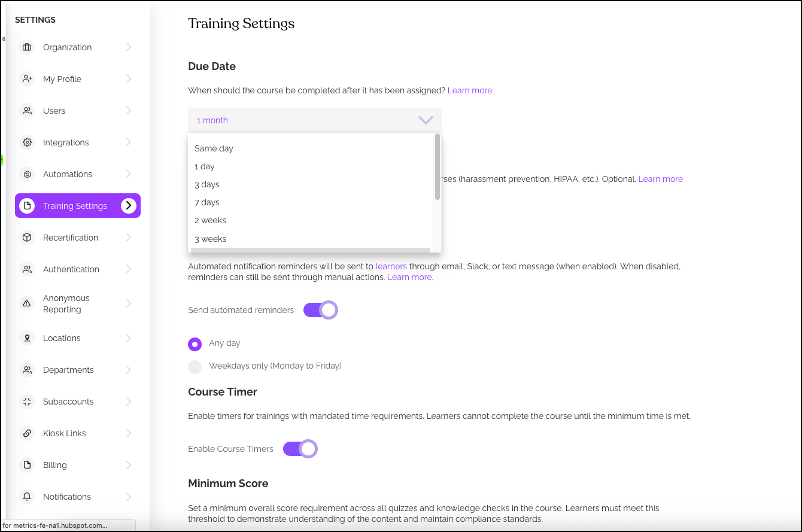Click the My Profile person icon
This screenshot has width=802, height=532.
27,79
